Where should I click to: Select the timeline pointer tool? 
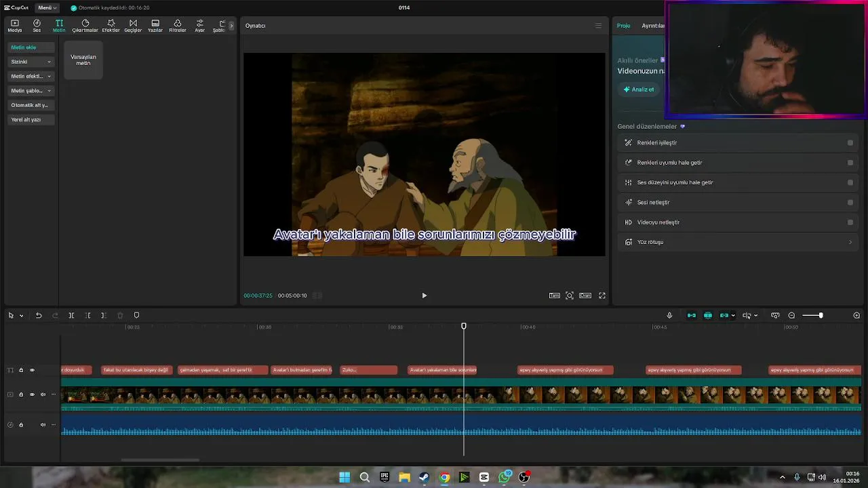click(11, 315)
